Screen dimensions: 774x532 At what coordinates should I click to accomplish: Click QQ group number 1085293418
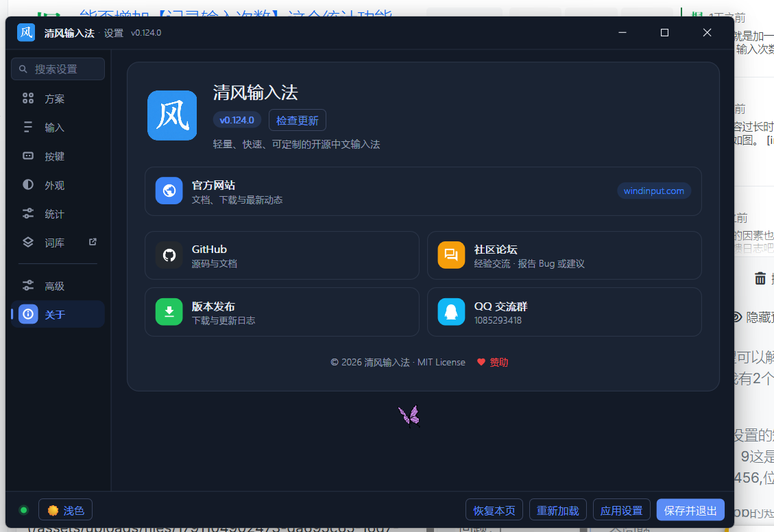pyautogui.click(x=498, y=320)
